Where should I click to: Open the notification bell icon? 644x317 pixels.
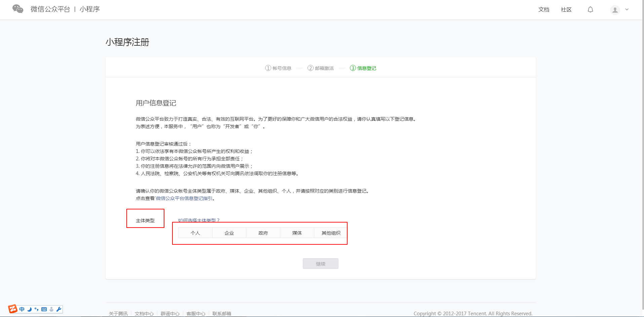pos(591,9)
